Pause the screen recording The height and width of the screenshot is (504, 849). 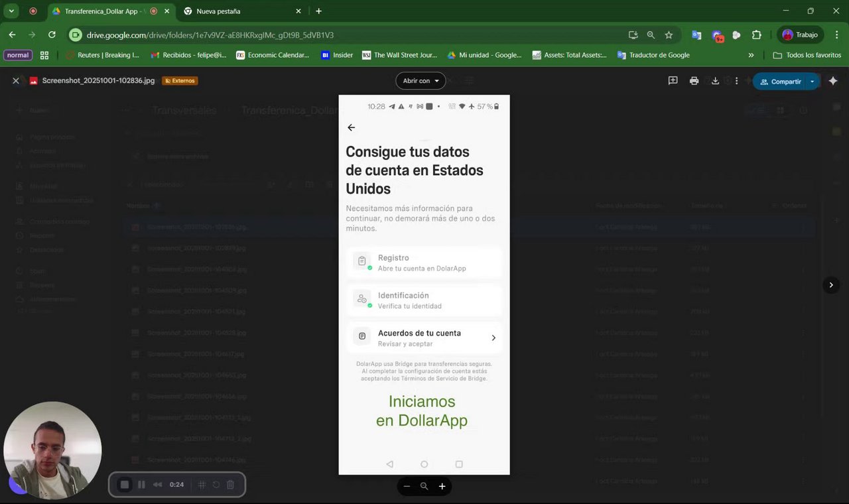point(141,485)
